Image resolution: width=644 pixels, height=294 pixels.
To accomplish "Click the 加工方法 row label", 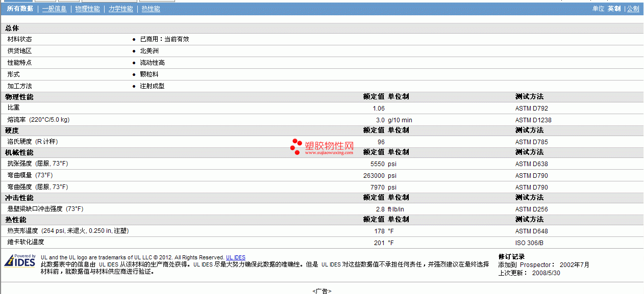I will click(x=20, y=86).
